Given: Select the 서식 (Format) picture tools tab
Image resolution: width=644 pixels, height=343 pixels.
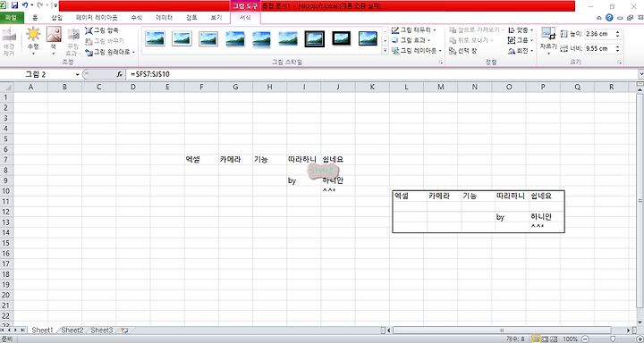Looking at the screenshot, I should (x=245, y=18).
